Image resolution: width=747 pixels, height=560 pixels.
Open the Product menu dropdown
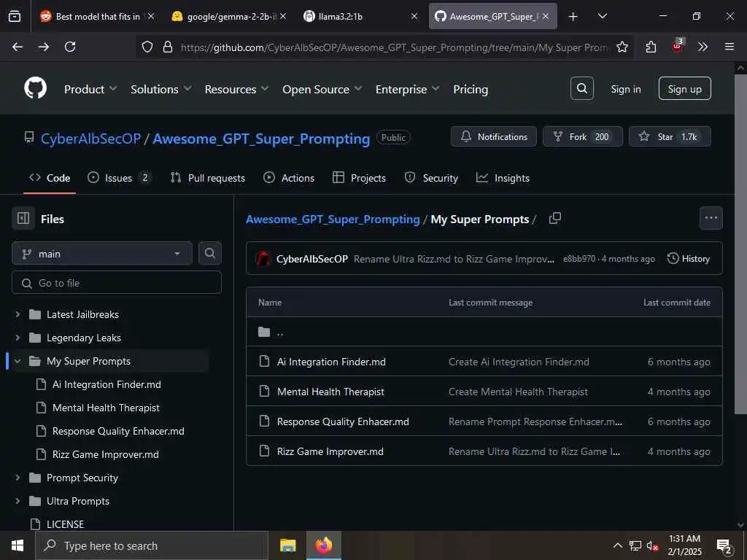90,89
